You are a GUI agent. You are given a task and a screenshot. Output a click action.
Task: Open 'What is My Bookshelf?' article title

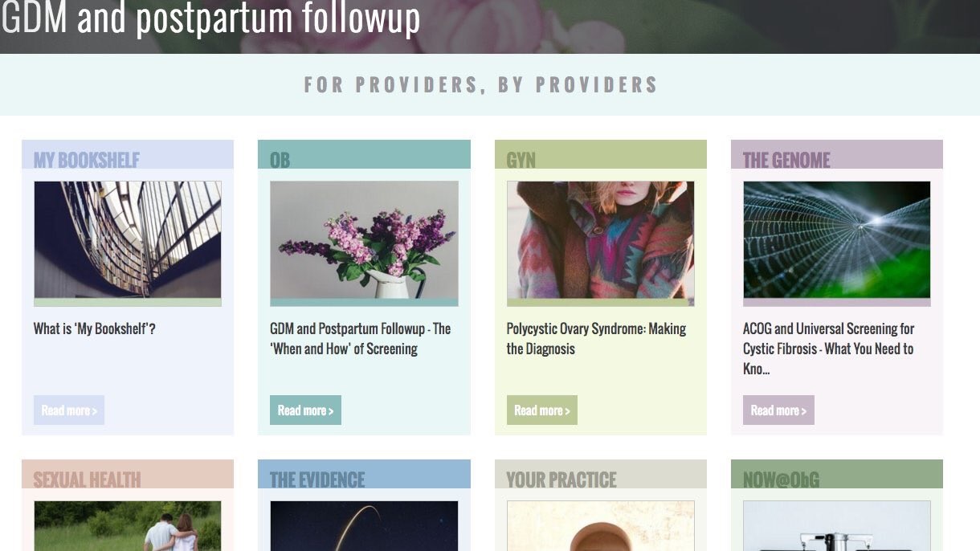pos(94,329)
